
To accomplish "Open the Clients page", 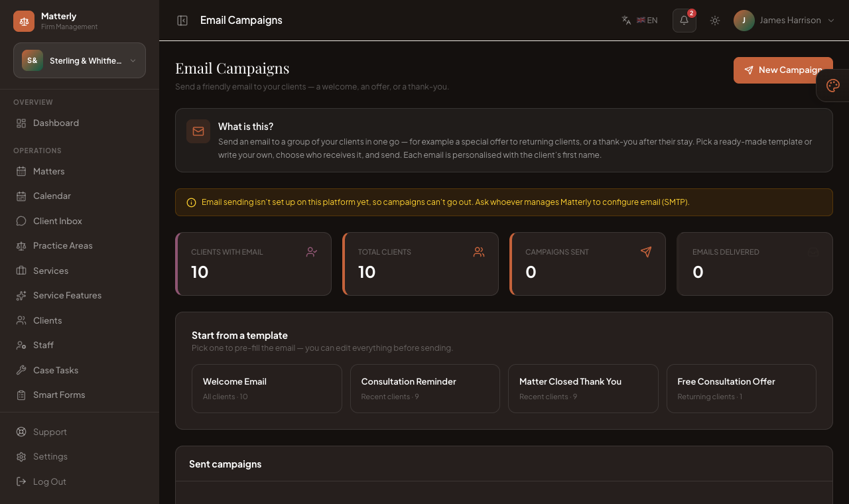I will 80,321.
